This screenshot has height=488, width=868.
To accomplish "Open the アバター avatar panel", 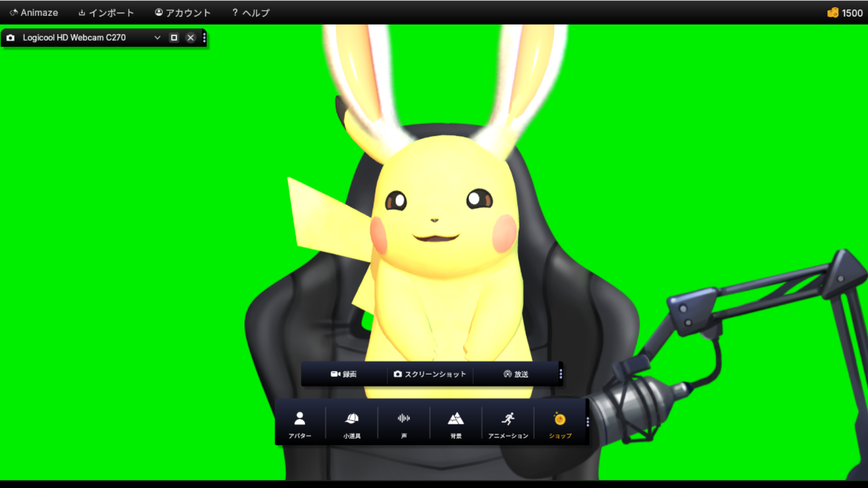I will tap(300, 424).
